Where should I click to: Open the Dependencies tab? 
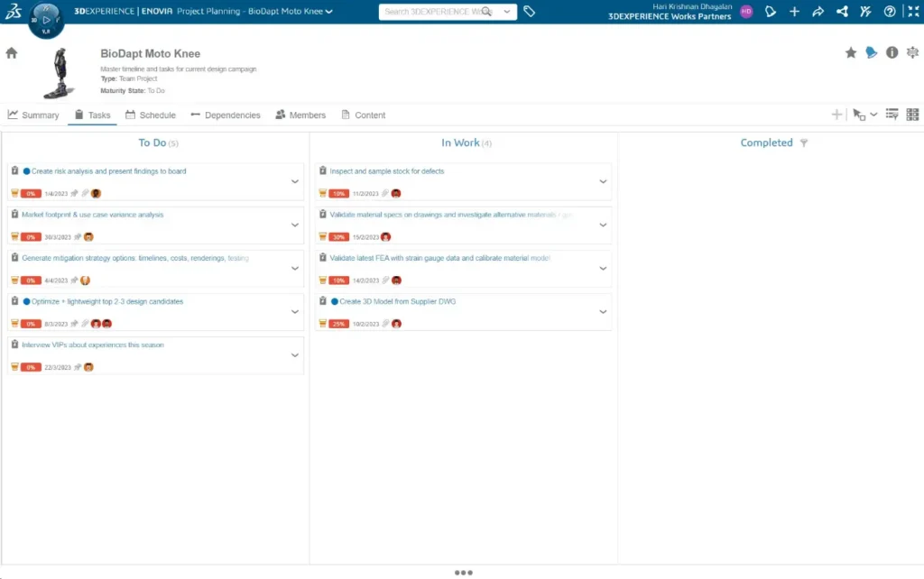point(225,115)
